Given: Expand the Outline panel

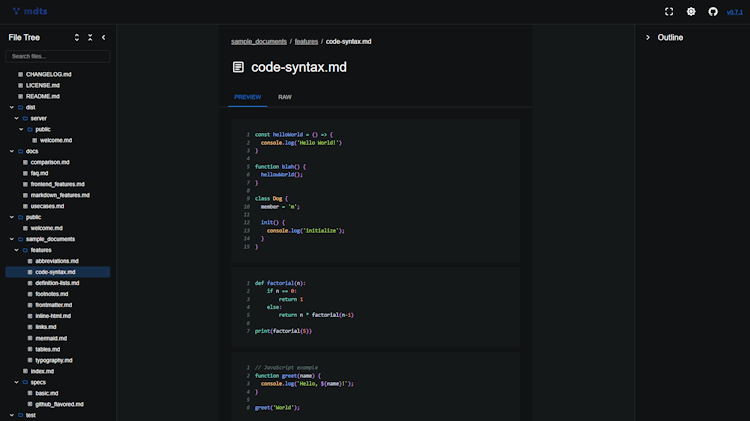Looking at the screenshot, I should click(x=648, y=37).
